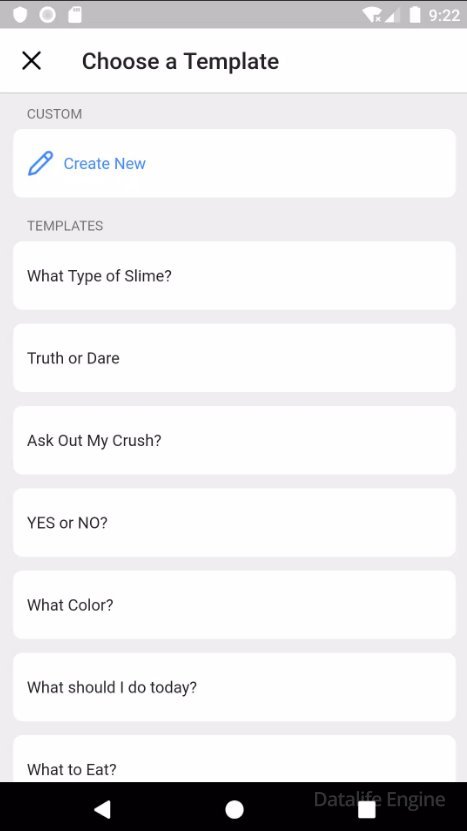Open the What Color? template

pos(234,605)
